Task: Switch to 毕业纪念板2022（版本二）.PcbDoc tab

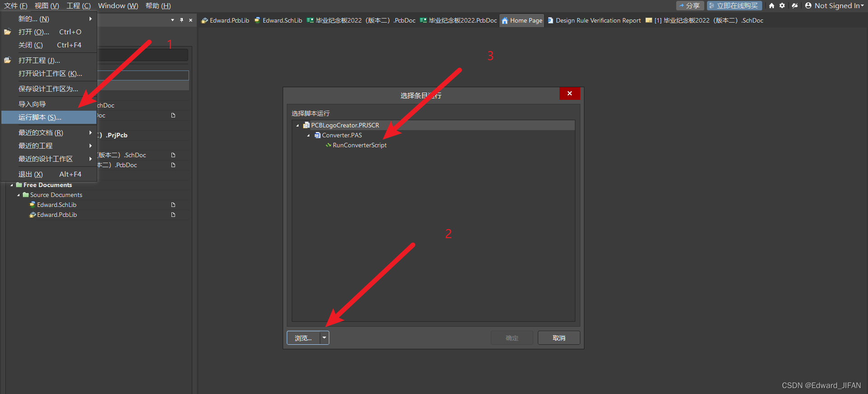Action: 361,20
